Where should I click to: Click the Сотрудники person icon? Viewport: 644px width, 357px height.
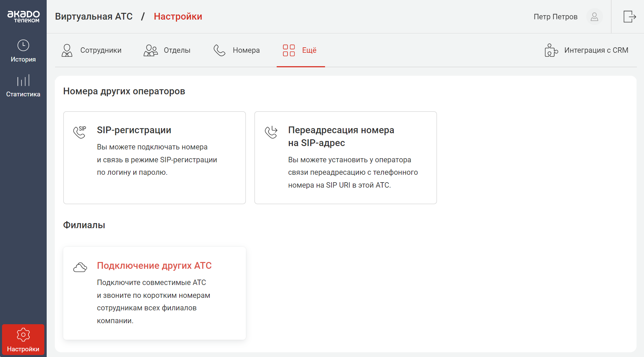tap(67, 50)
